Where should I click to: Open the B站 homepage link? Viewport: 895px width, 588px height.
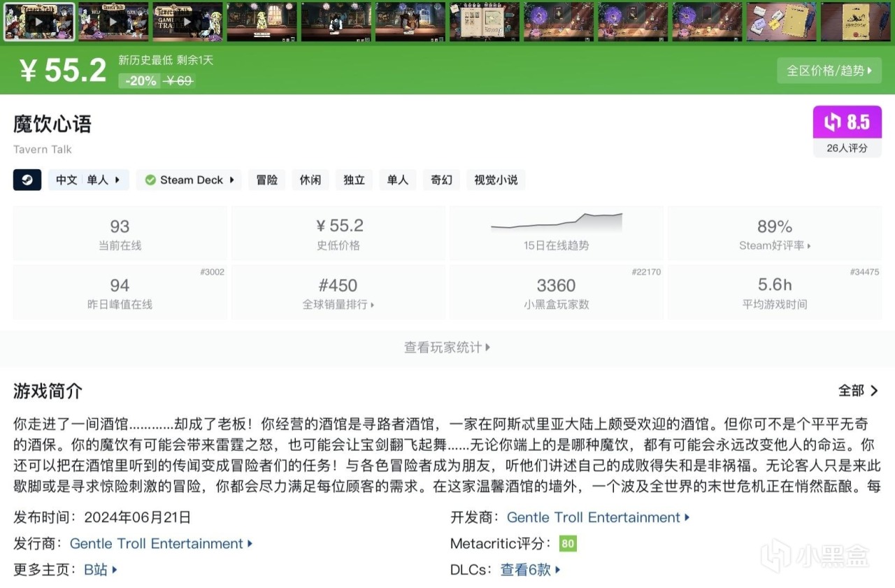100,570
